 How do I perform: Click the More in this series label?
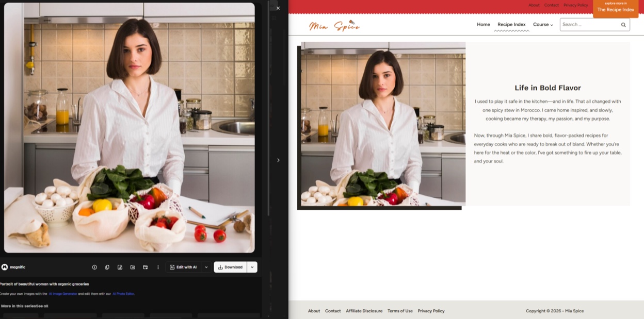pos(19,306)
